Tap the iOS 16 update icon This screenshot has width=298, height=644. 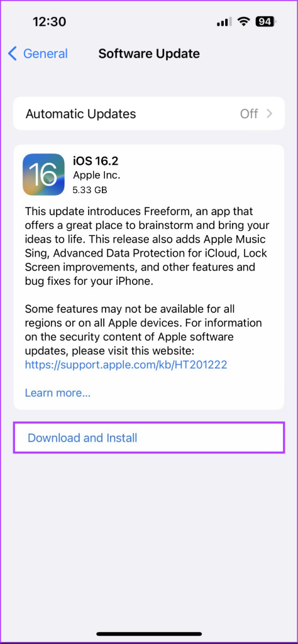[x=43, y=175]
